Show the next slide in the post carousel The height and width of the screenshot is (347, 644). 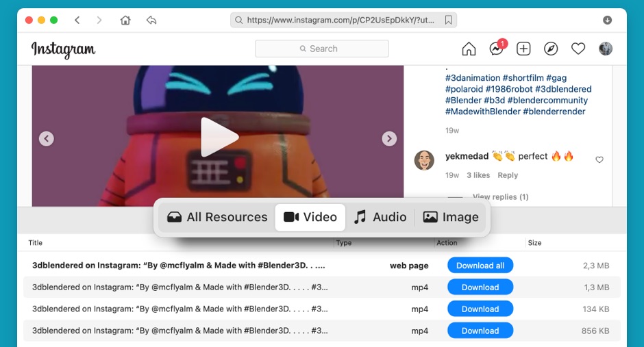(389, 139)
